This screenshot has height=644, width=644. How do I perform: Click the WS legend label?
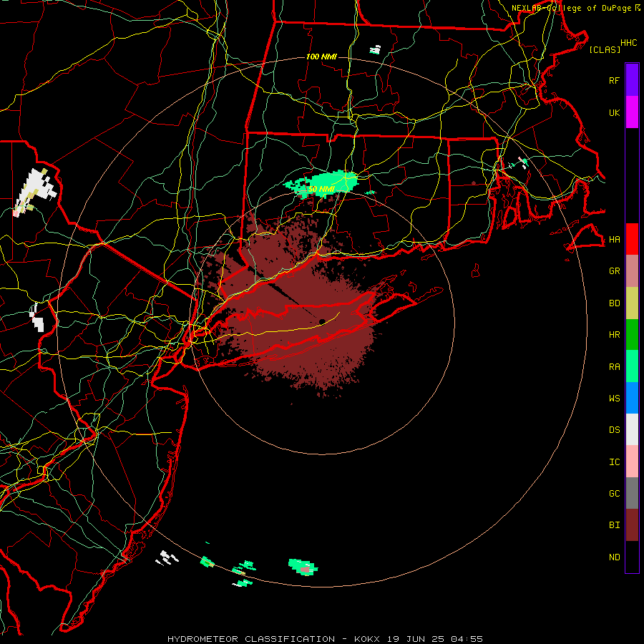614,398
